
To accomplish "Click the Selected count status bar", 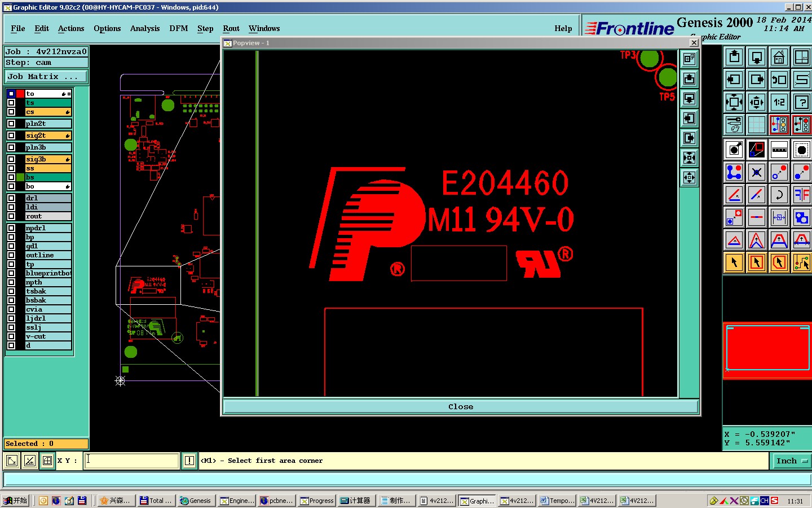I will click(x=46, y=444).
